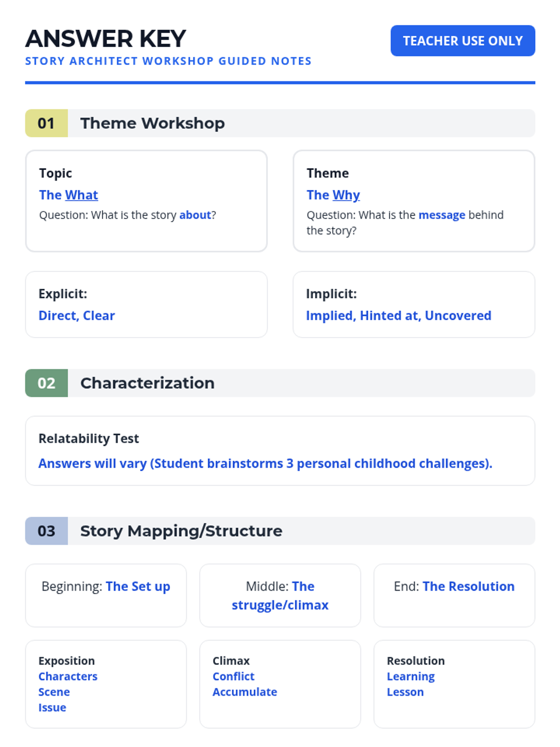Click "The Set up" in the Beginning card
Screen dimensions: 560x747
tap(138, 586)
